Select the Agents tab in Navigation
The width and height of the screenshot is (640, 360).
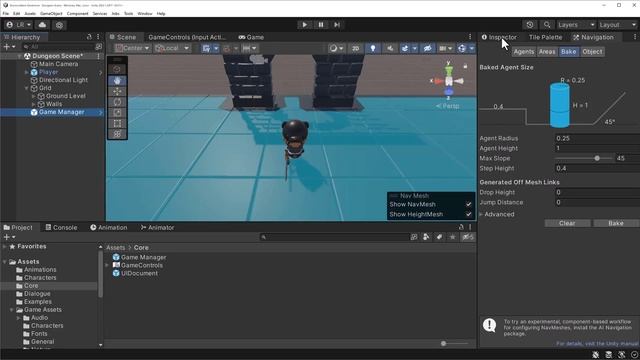tap(524, 52)
